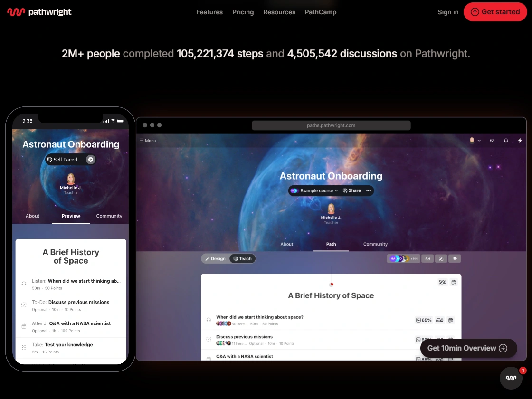Switch to the desktop Community tab
The image size is (532, 399).
pos(375,244)
